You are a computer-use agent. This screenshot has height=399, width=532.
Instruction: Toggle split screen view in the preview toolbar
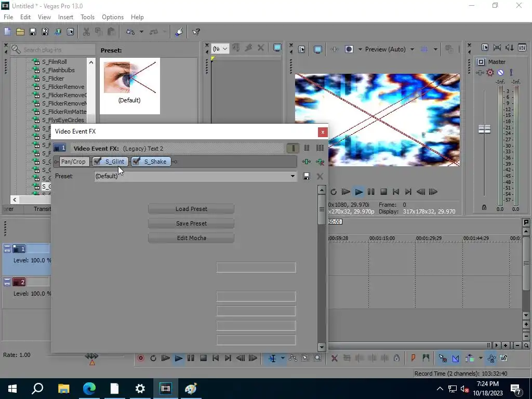click(x=349, y=49)
